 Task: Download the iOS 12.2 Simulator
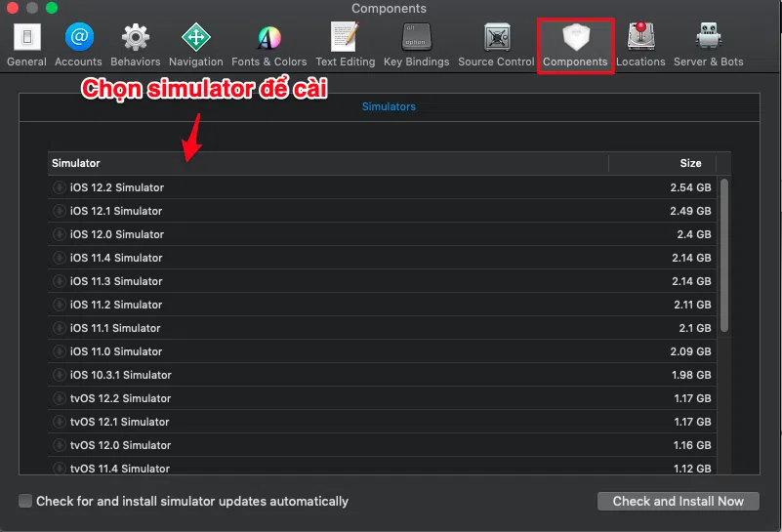tap(60, 187)
